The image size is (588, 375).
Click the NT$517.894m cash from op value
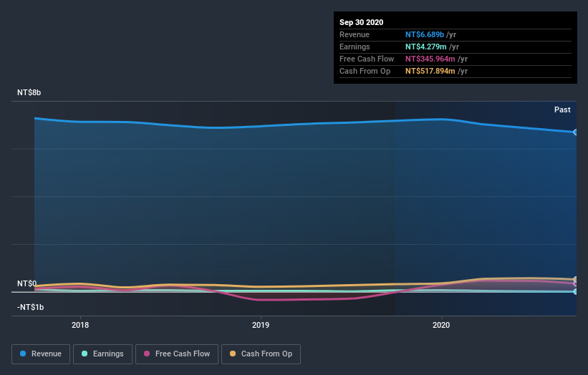point(430,71)
